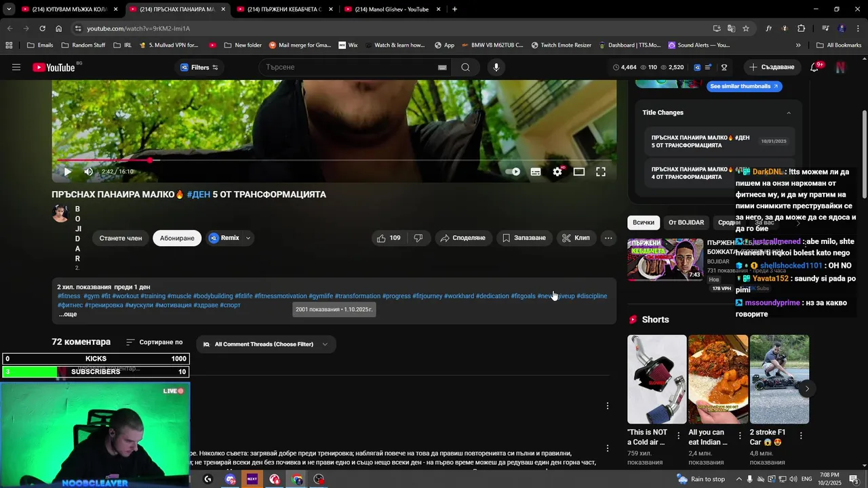Select the От BOJIDAR filter chip
The image size is (868, 488).
click(x=686, y=222)
